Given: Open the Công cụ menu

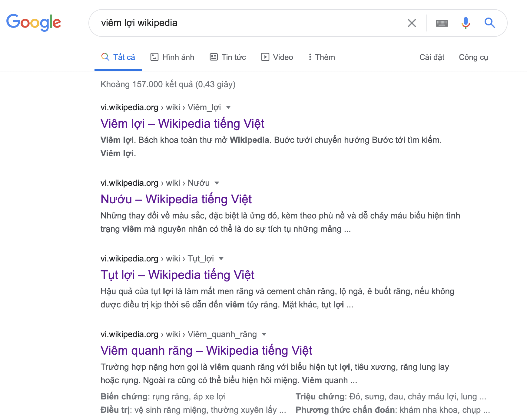Looking at the screenshot, I should point(474,57).
